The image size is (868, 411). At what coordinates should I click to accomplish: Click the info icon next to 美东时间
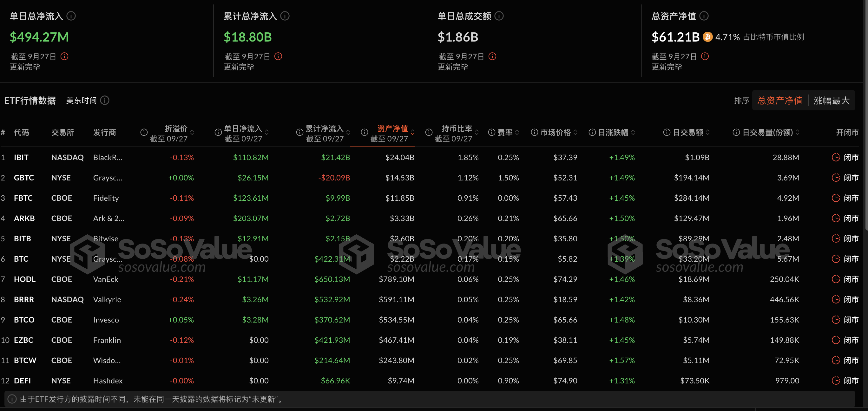click(x=105, y=101)
